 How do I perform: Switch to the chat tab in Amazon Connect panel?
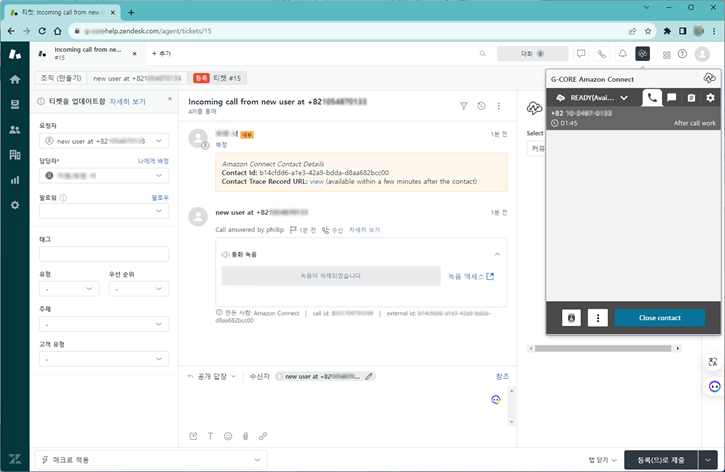point(671,98)
